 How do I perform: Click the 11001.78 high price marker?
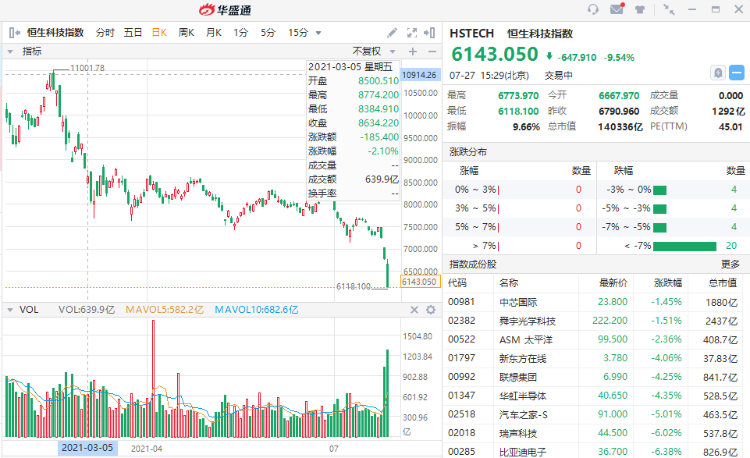coord(87,68)
